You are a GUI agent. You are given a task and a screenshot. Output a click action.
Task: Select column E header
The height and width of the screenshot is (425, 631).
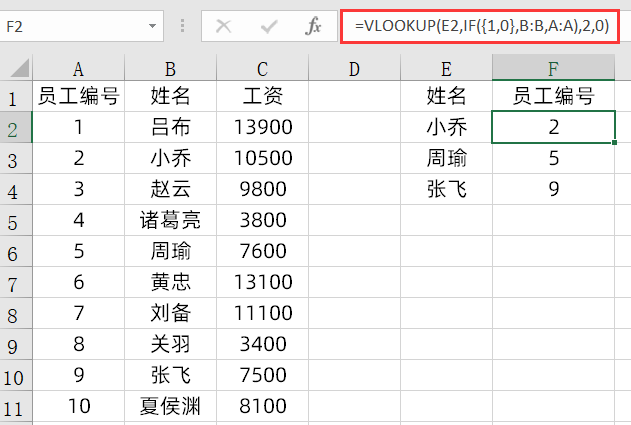[446, 68]
